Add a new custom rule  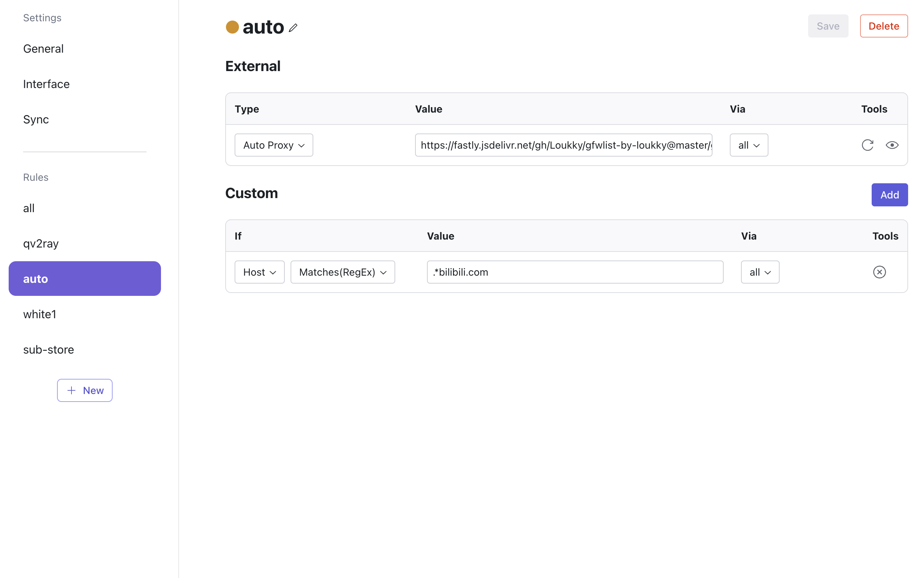point(889,194)
